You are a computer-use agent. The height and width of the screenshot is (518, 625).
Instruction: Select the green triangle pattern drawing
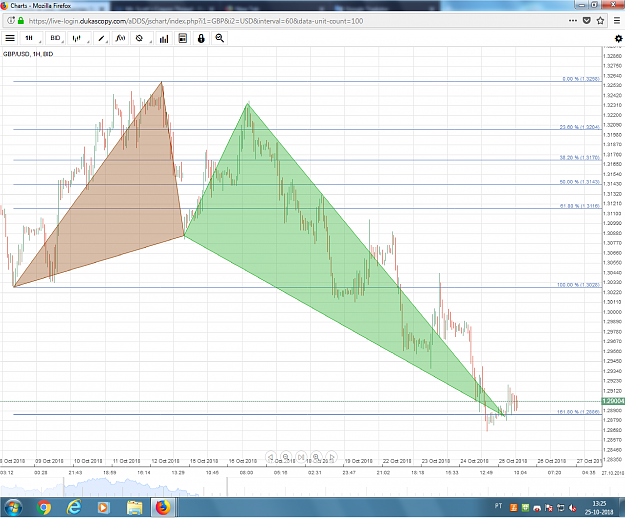(279, 223)
